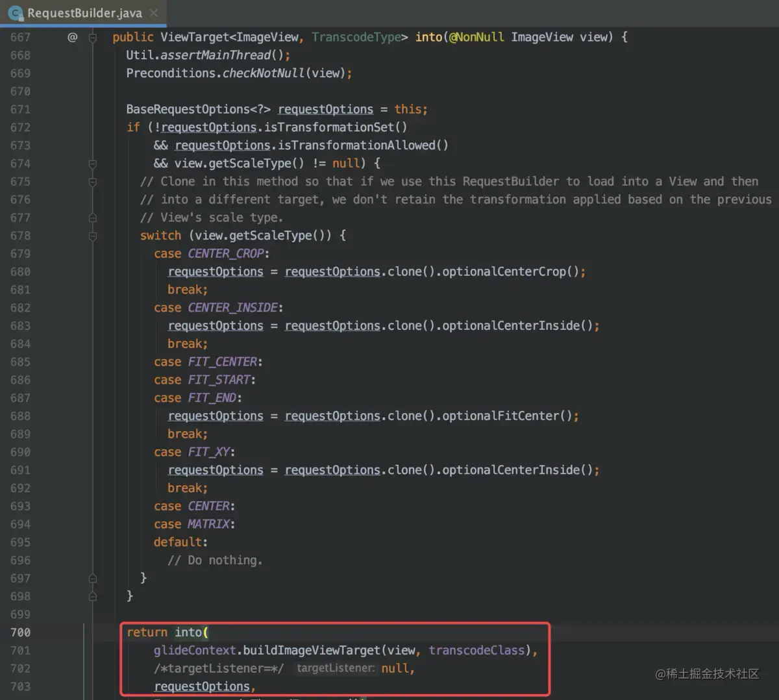Click line number 685 in the gutter
This screenshot has width=779, height=700.
tap(20, 362)
